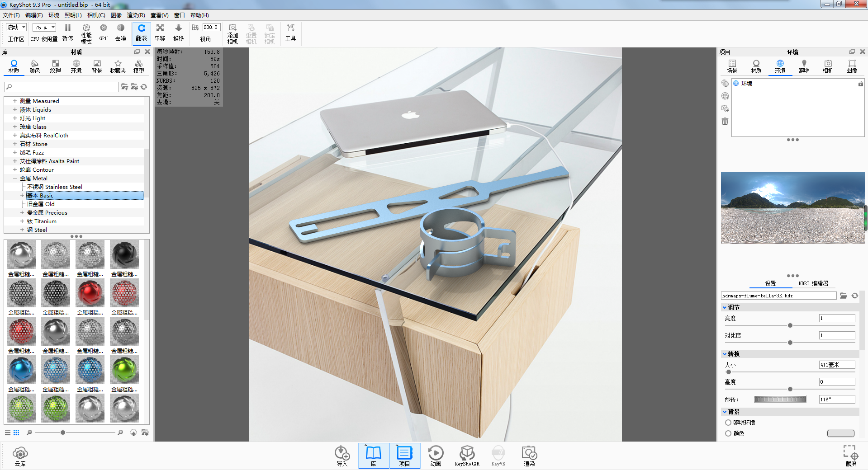
Task: Click the 视角 field of view input
Action: [211, 28]
